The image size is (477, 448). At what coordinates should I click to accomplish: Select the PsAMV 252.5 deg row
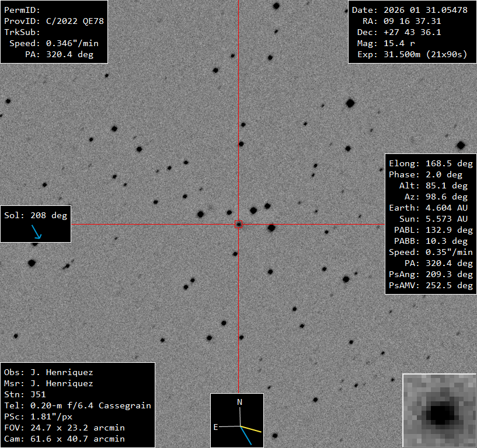[x=431, y=285]
